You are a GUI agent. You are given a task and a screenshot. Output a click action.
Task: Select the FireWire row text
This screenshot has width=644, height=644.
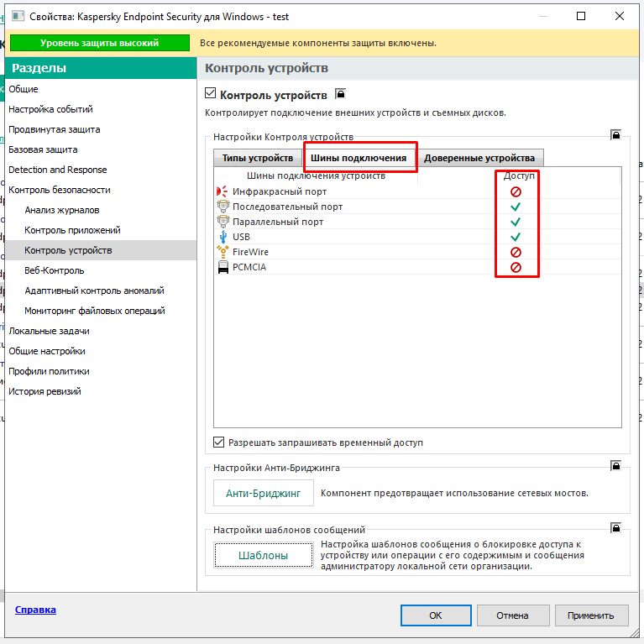(x=250, y=252)
